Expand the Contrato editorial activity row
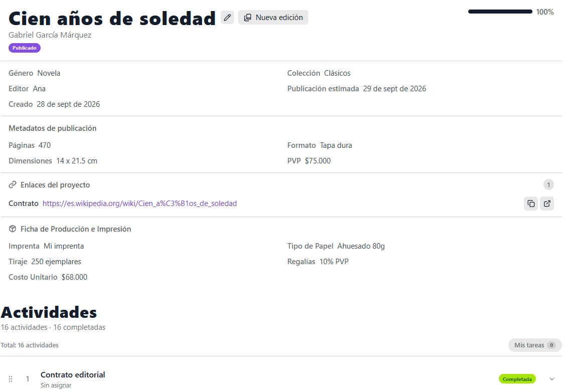Viewport: 569px width, 392px height. click(x=551, y=379)
